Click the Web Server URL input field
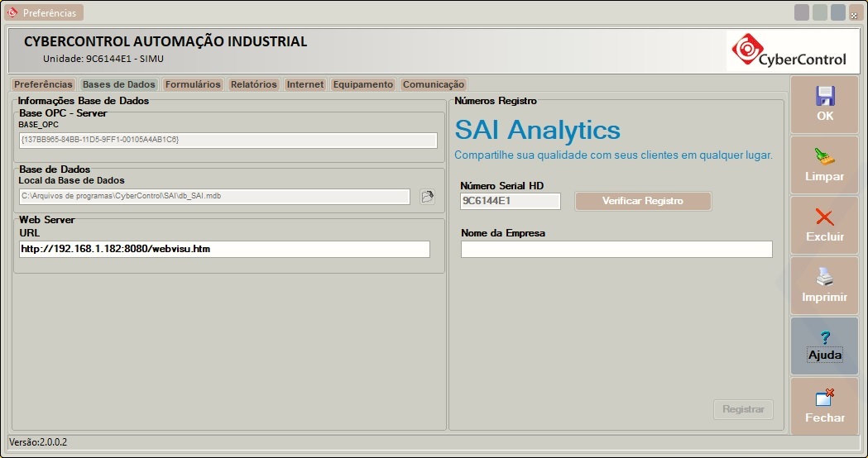 pos(224,249)
